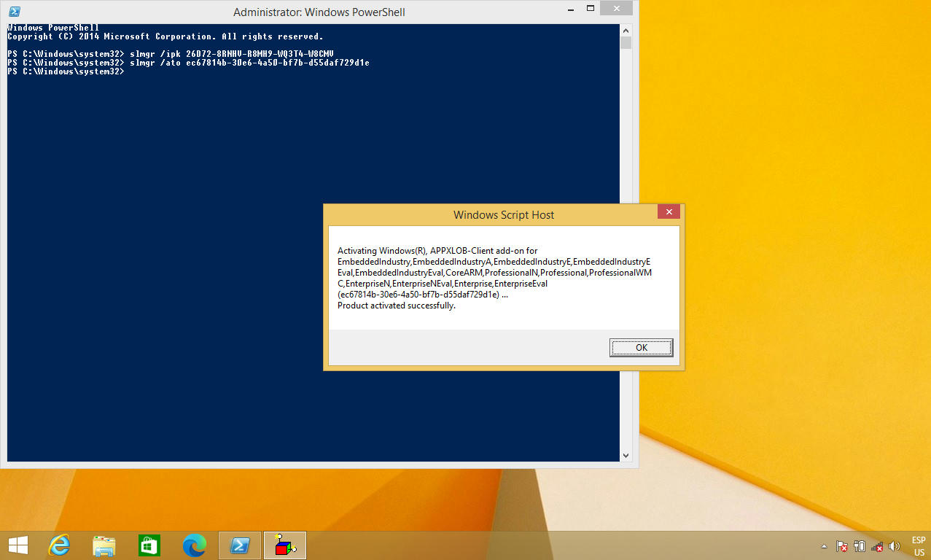Click the activation ID in dialog text
Screen dimensions: 931x560
pyautogui.click(x=419, y=295)
